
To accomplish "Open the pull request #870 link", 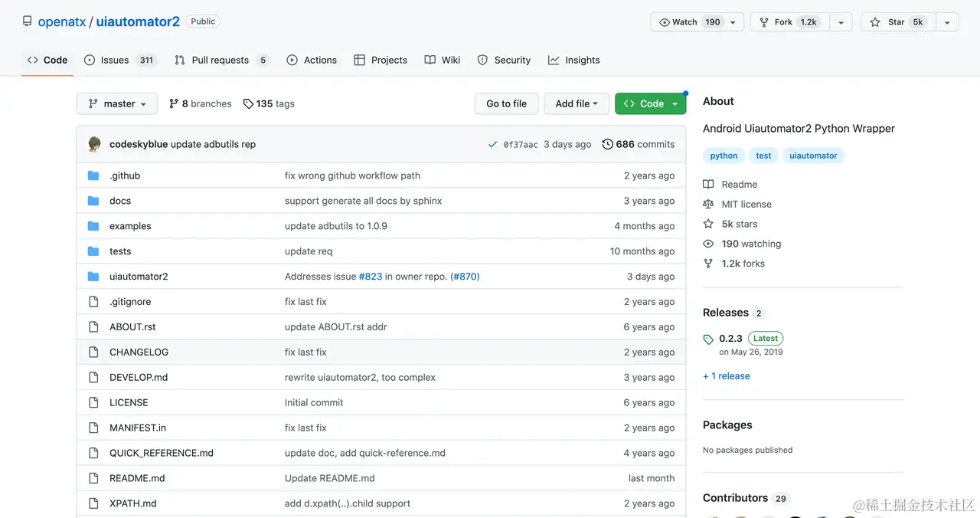I will point(465,277).
